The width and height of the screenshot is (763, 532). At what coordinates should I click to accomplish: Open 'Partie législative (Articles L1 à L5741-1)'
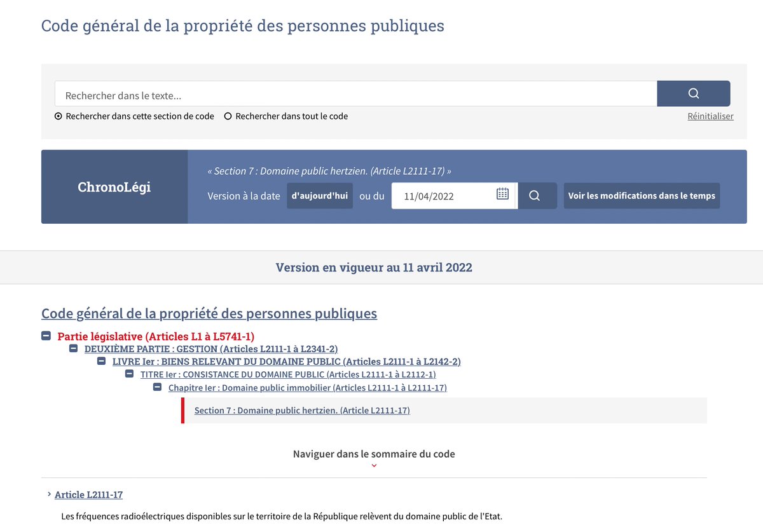156,336
